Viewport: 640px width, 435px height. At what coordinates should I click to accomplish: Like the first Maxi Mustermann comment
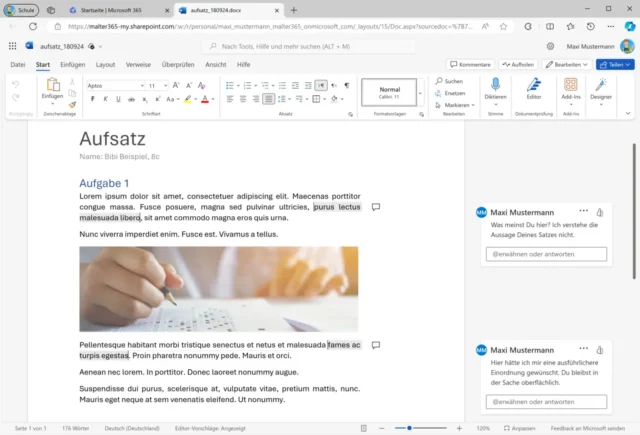click(599, 213)
